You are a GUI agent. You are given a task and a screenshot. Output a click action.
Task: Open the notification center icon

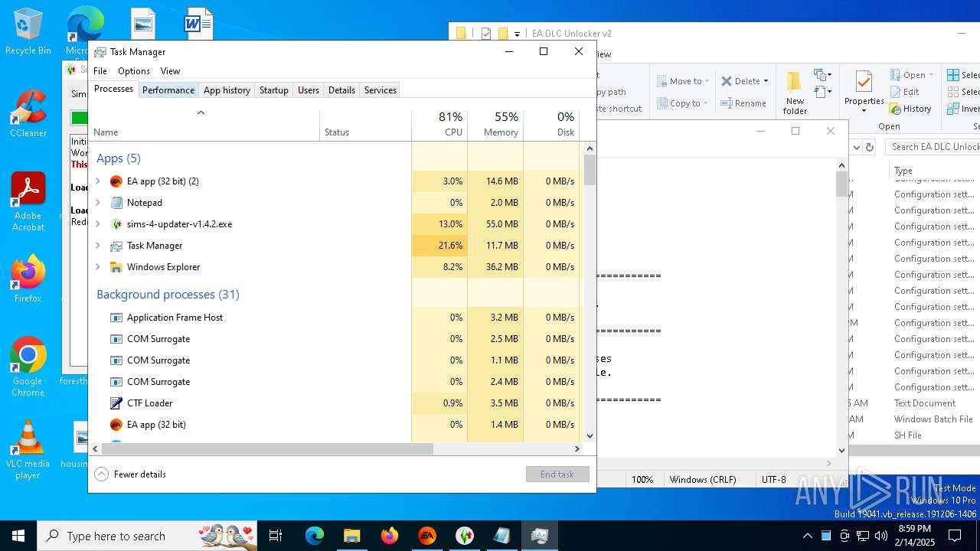tap(955, 536)
